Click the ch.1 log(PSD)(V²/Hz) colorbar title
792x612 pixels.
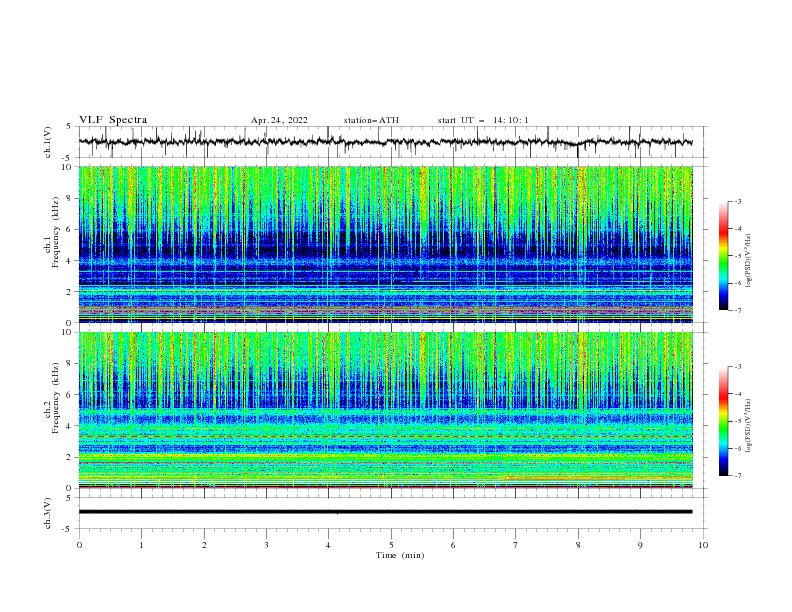coord(749,261)
